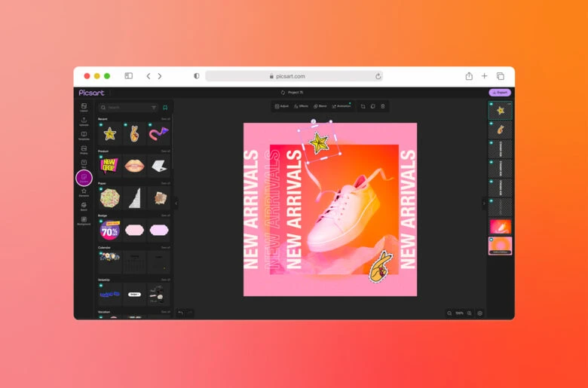The height and width of the screenshot is (388, 588).
Task: Open the Uploads panel in the sidebar
Action: tap(84, 121)
